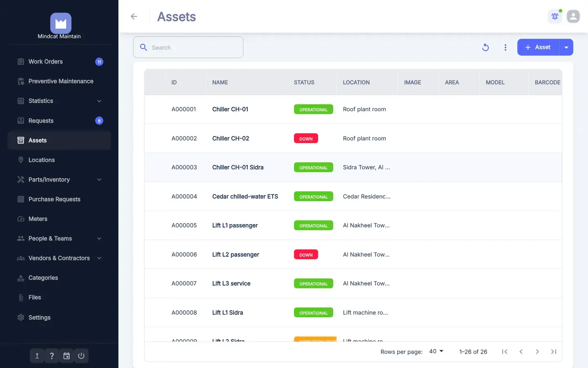Open the three-dot more options menu
This screenshot has width=588, height=368.
pos(506,47)
